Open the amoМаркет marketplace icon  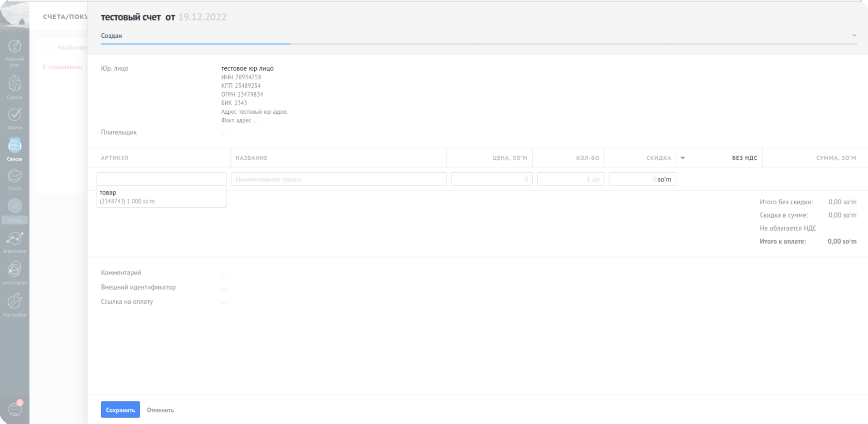(x=14, y=269)
